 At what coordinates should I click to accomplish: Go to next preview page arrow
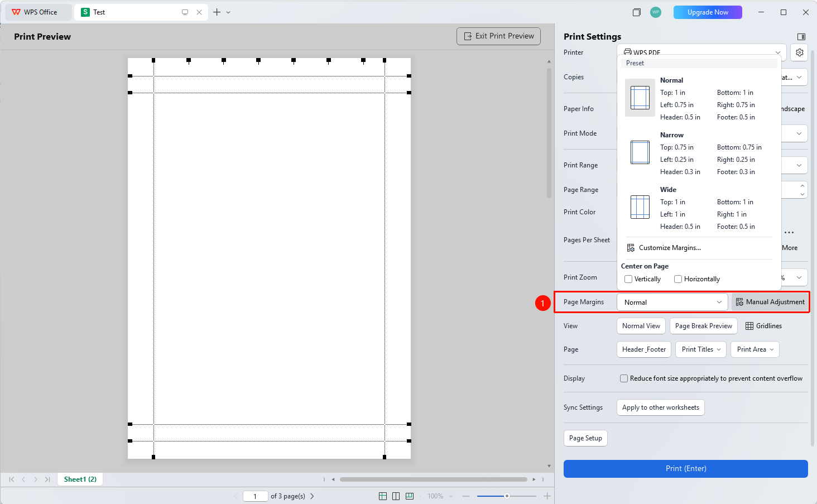pos(312,496)
